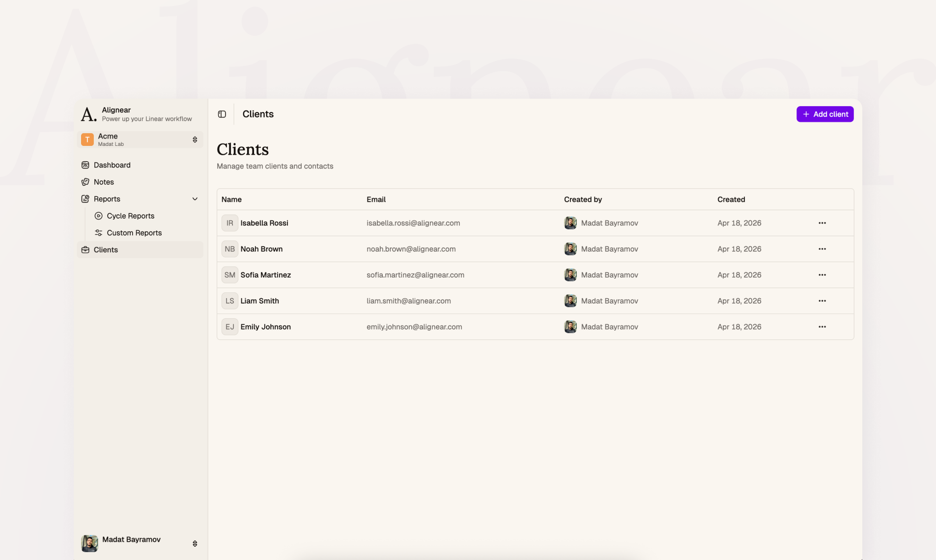
Task: Click the IR initials avatar
Action: point(229,223)
